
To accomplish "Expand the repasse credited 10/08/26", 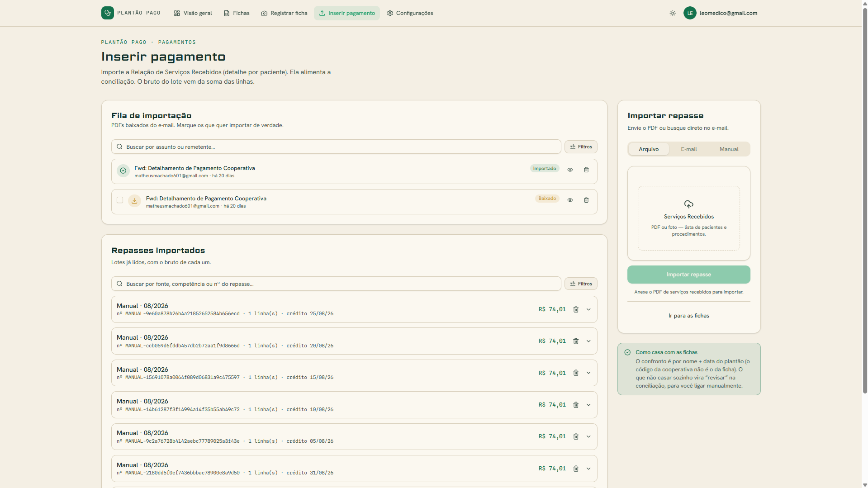I will (588, 405).
